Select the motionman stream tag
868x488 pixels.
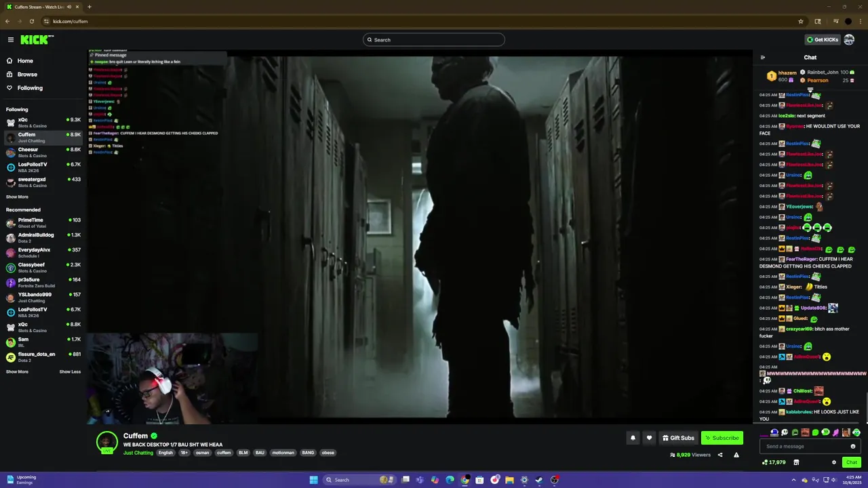(283, 453)
